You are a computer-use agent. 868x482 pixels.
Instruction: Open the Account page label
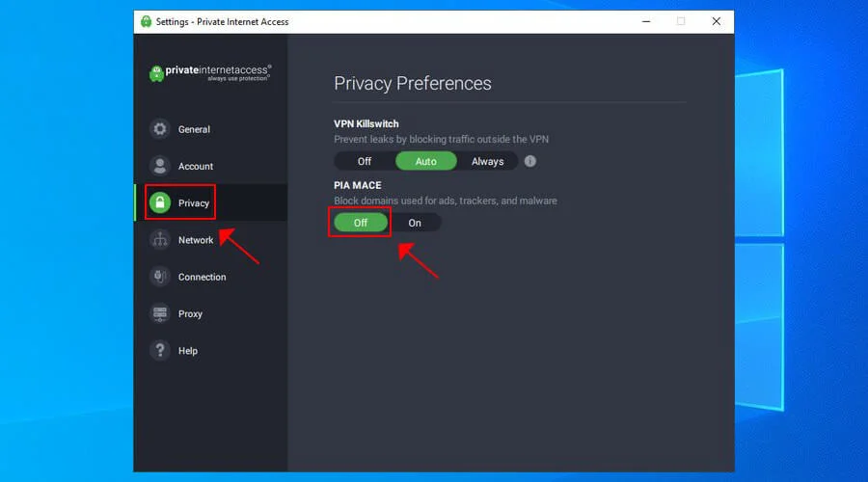[196, 166]
